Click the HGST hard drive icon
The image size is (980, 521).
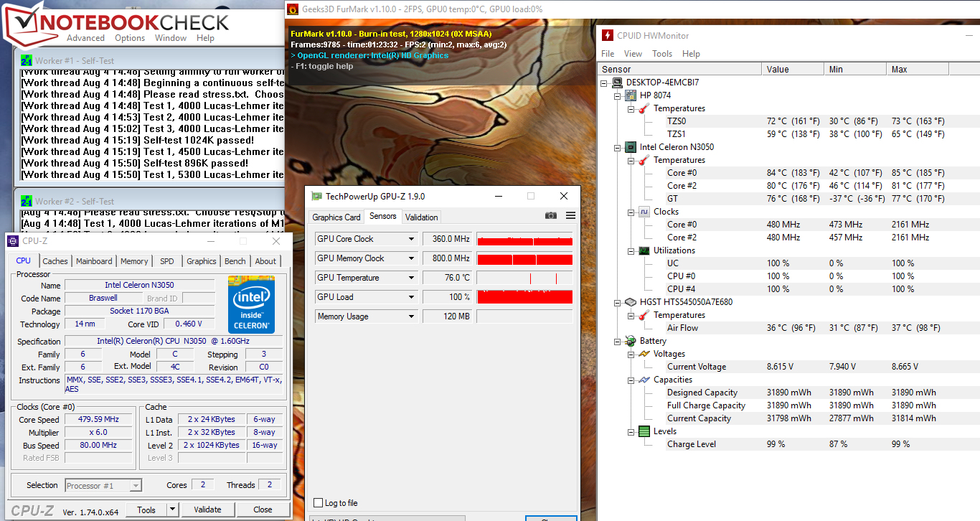tap(631, 302)
